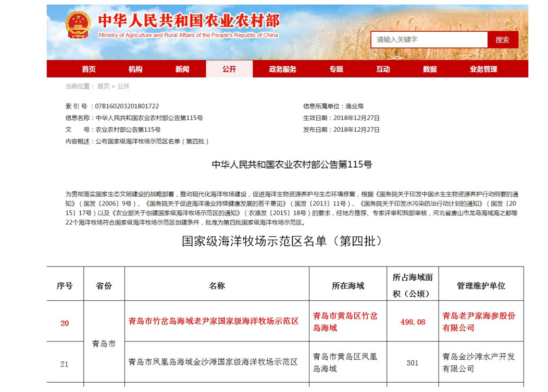Click the 序号 column header
Viewport: 548px width, 392px height.
[x=65, y=286]
